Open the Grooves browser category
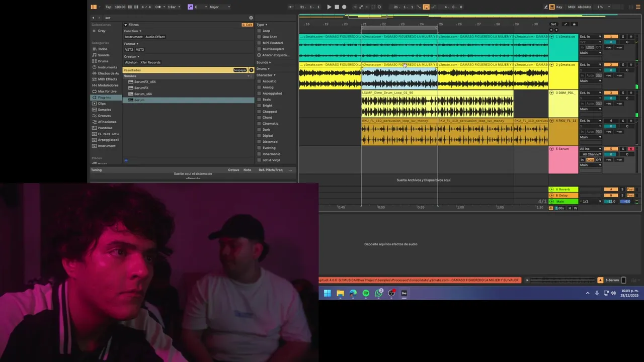The width and height of the screenshot is (644, 362). (104, 116)
